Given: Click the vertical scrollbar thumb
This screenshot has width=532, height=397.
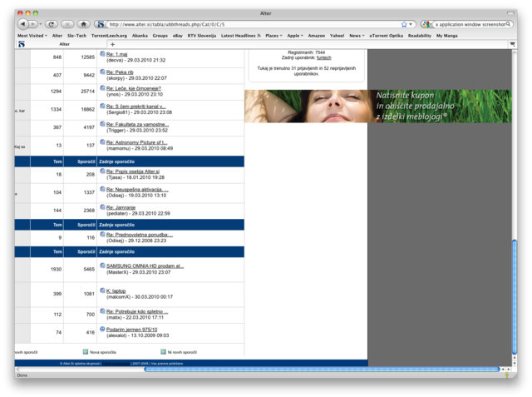Looking at the screenshot, I should tap(515, 297).
